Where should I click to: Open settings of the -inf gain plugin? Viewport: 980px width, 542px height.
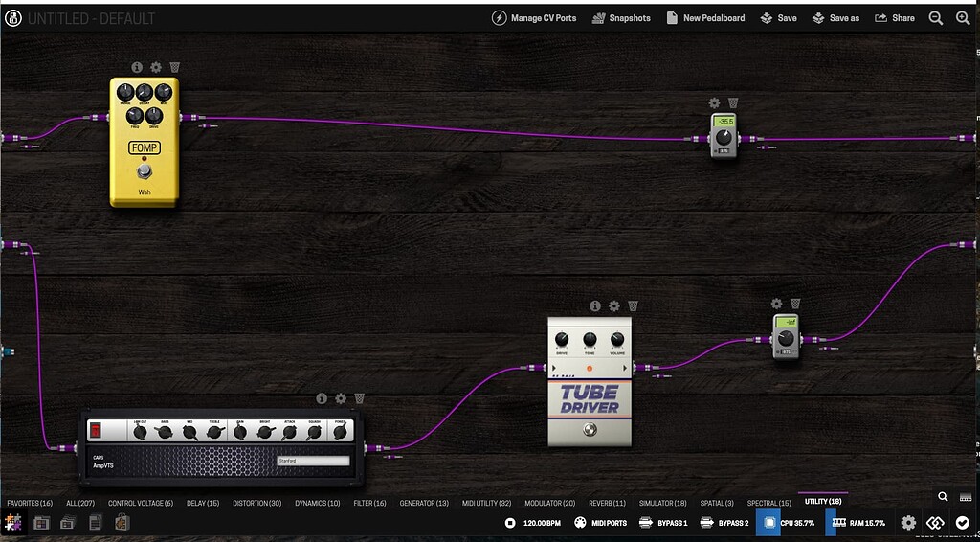point(776,304)
